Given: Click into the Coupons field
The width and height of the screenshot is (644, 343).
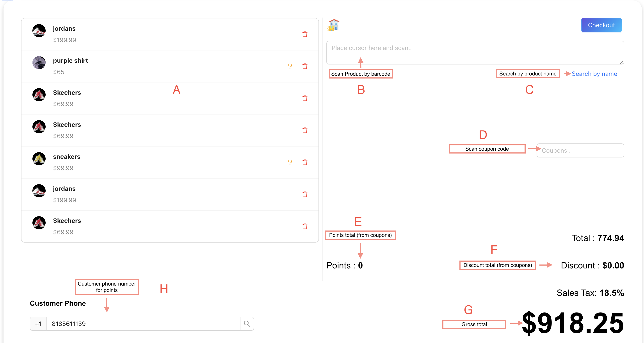Looking at the screenshot, I should [x=580, y=150].
